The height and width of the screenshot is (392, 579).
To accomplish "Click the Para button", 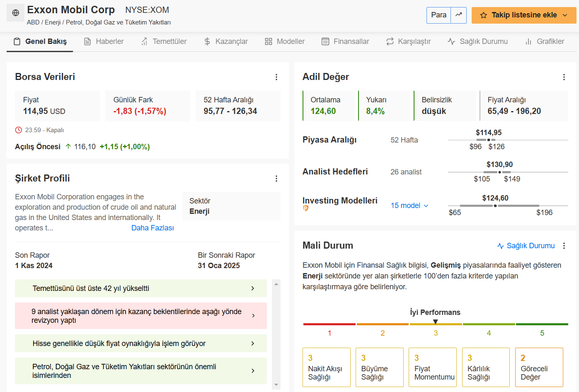I will click(438, 15).
